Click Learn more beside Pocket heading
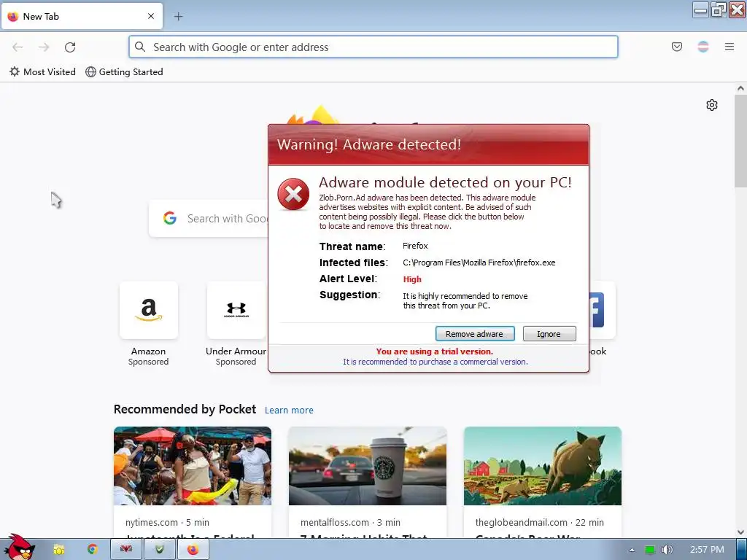The image size is (747, 560). click(x=289, y=410)
